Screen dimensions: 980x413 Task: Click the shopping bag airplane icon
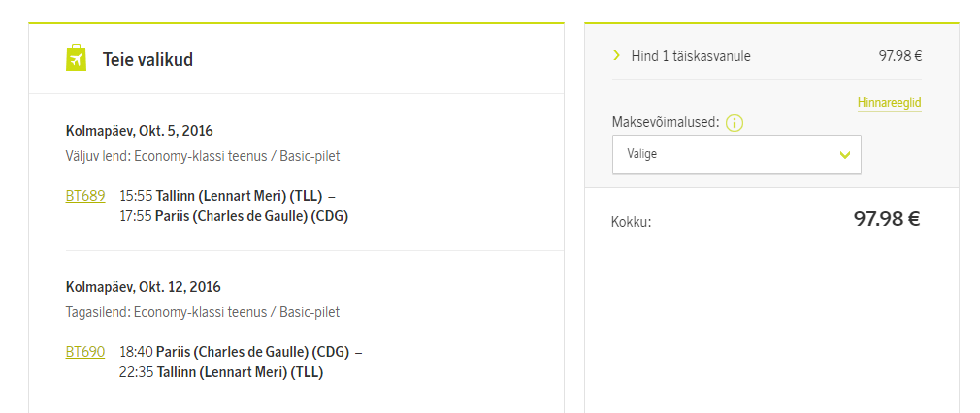click(x=77, y=58)
